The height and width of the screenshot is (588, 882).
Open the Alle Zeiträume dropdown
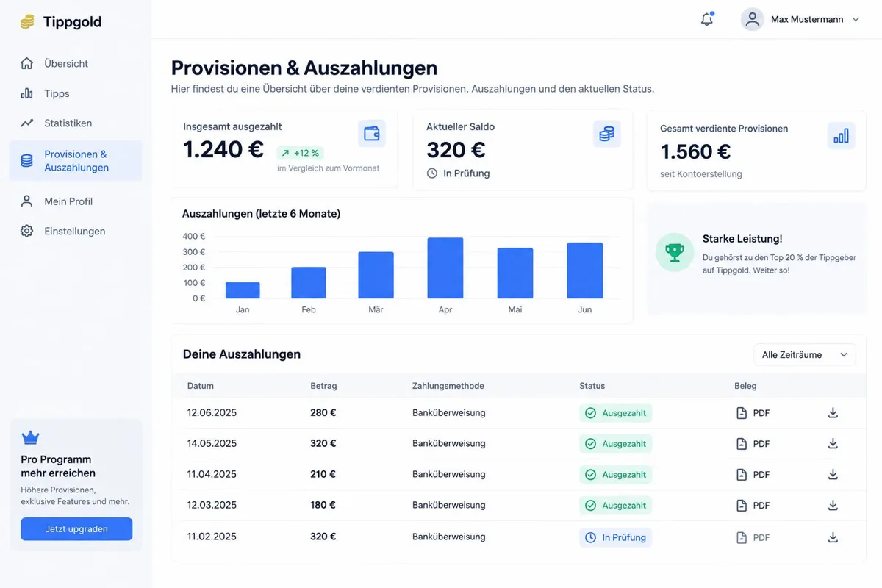pyautogui.click(x=805, y=354)
